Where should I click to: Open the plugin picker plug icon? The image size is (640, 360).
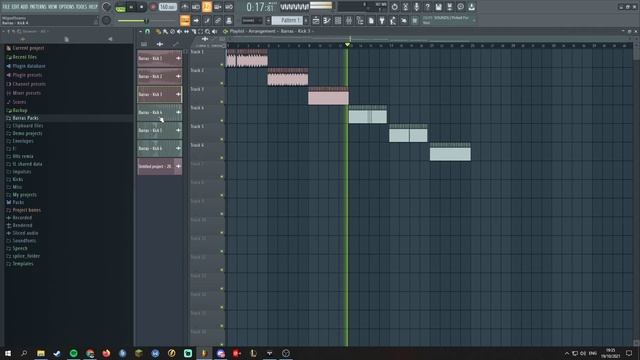pos(382,20)
